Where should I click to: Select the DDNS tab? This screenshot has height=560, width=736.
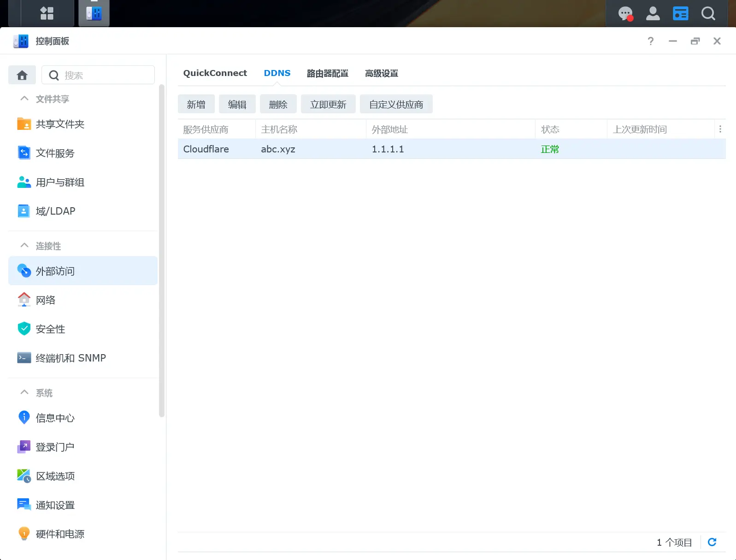[277, 73]
